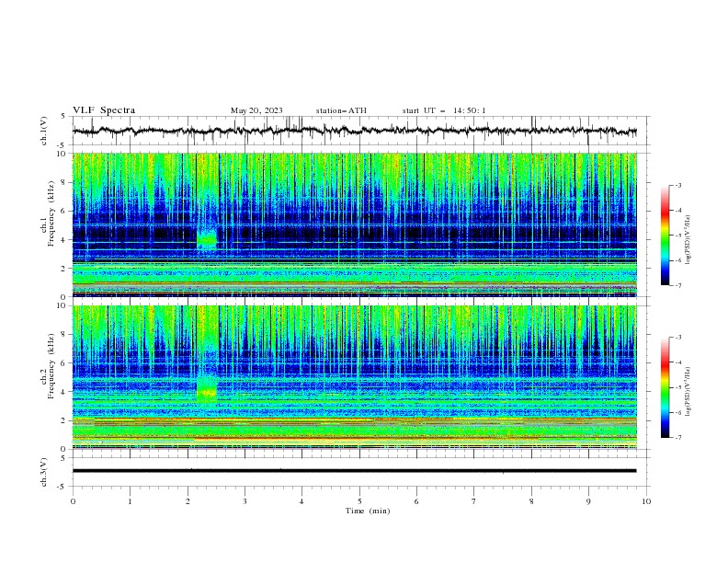Click the "start UT = 14:50:1" header text

[444, 110]
